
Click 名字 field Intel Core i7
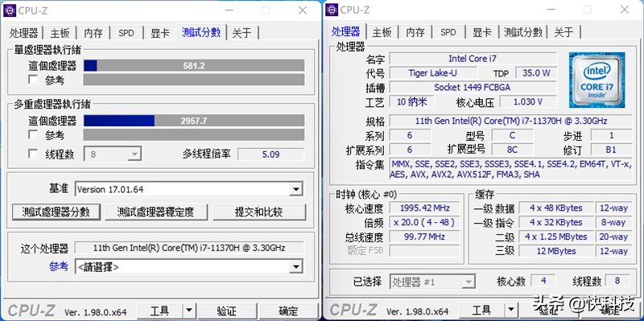pyautogui.click(x=473, y=59)
